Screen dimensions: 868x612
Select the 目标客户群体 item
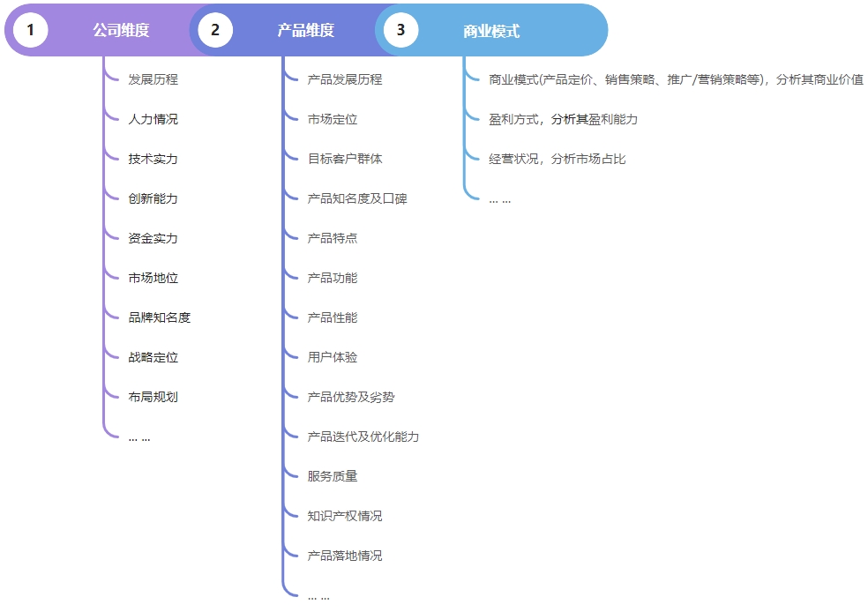coord(344,159)
